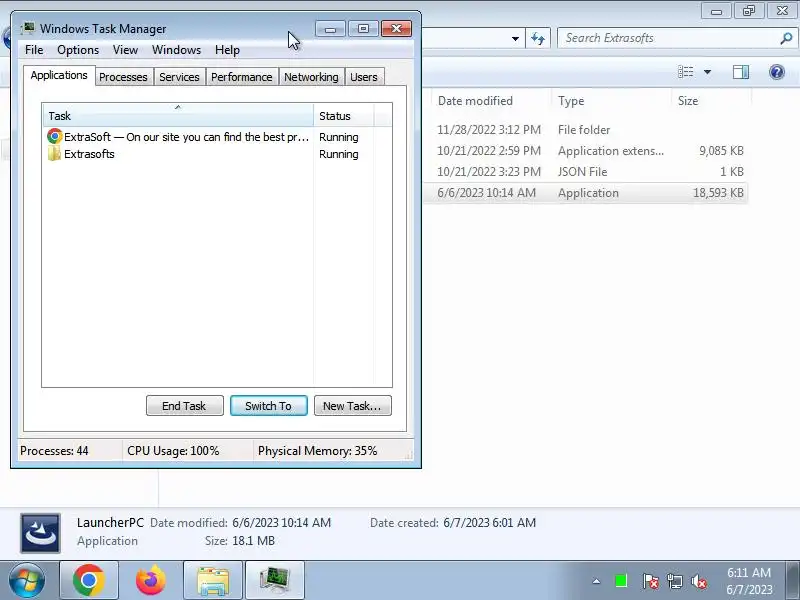Image resolution: width=800 pixels, height=600 pixels.
Task: Minimize the Explorer window behind Task Manager
Action: click(x=716, y=11)
